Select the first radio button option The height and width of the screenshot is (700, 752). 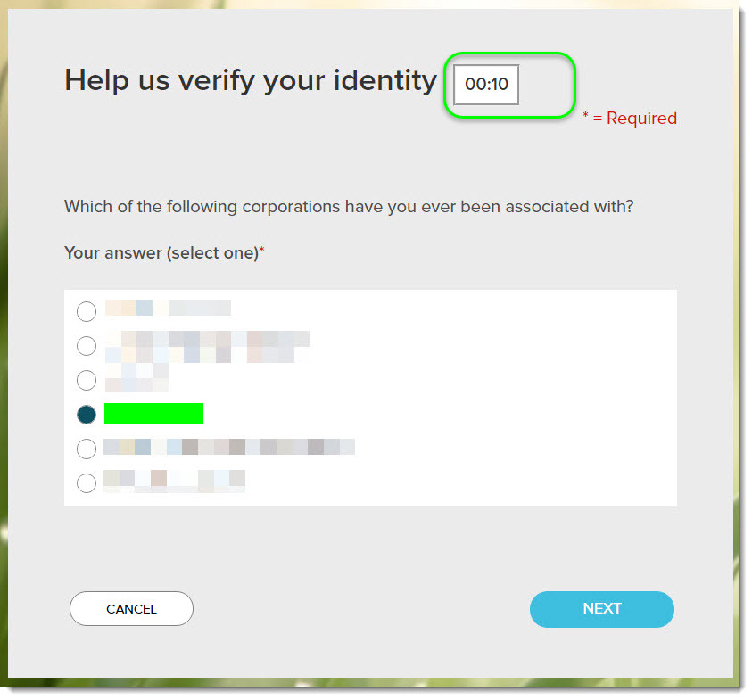point(87,311)
